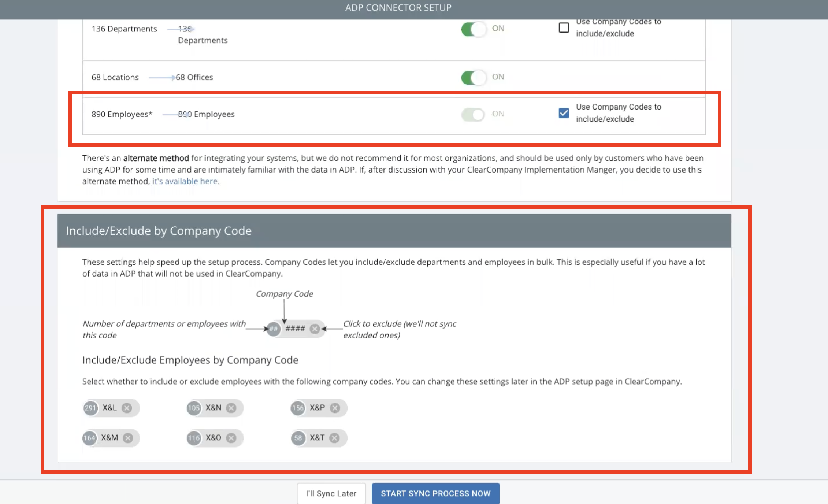Toggle the Departments sync switch
This screenshot has width=828, height=504.
coord(474,29)
